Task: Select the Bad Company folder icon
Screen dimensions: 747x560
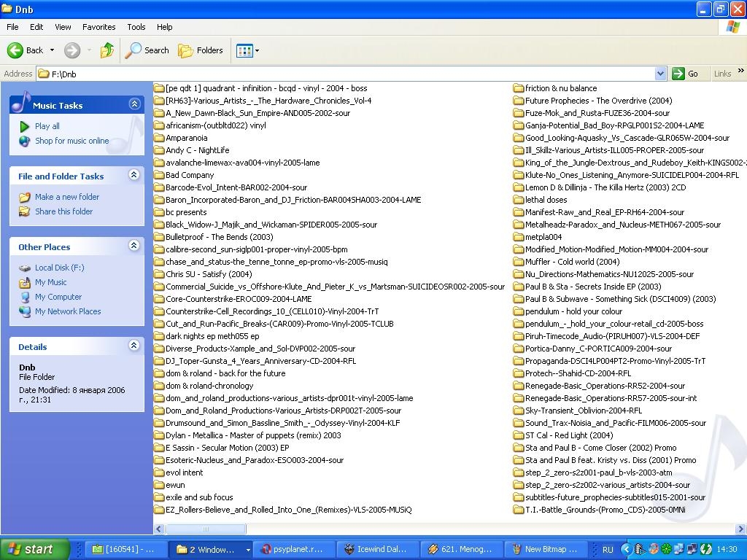Action: click(159, 175)
